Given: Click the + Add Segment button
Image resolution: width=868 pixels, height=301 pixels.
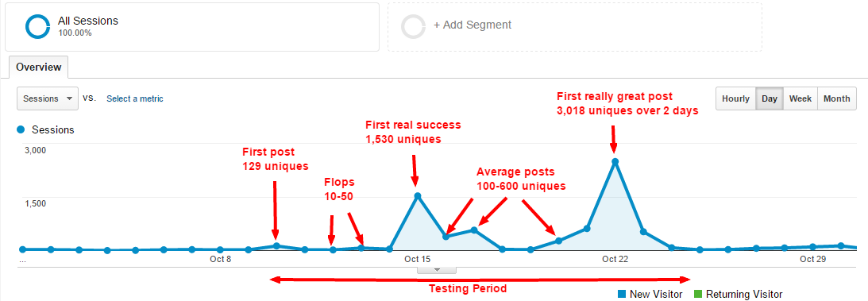Looking at the screenshot, I should pos(575,26).
